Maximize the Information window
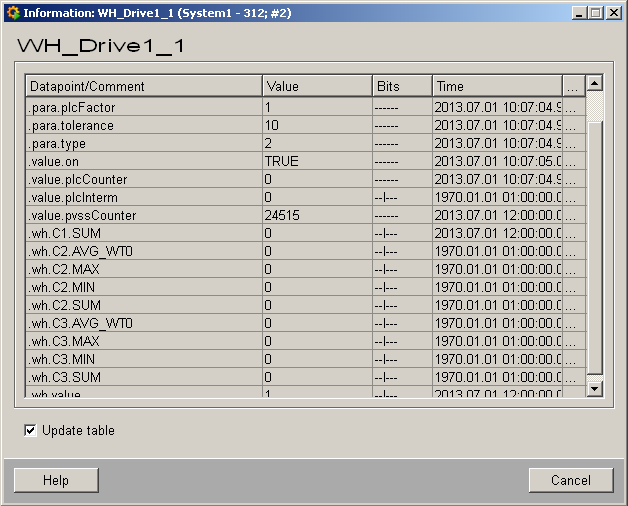Viewport: 628px width, 506px height. (596, 12)
